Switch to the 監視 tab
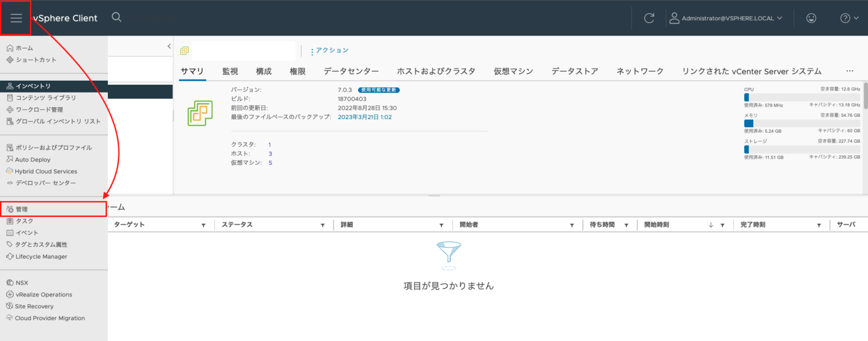This screenshot has width=868, height=341. [x=229, y=71]
